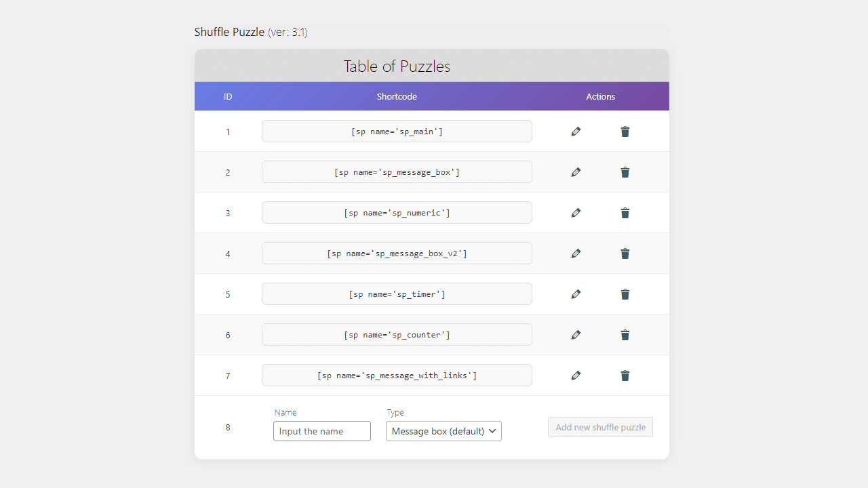
Task: Focus the Name input field
Action: point(322,431)
